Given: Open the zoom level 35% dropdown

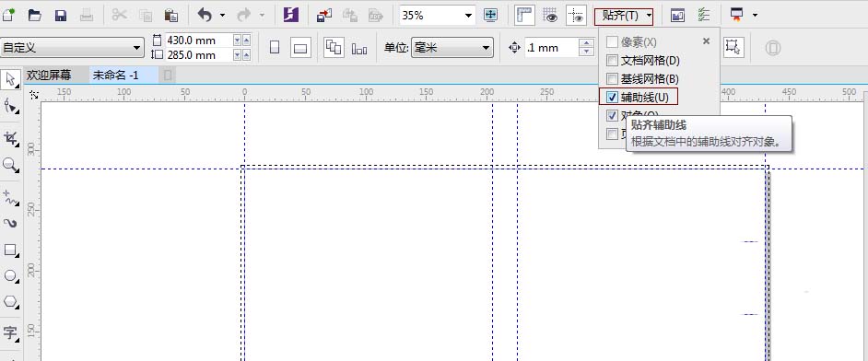Looking at the screenshot, I should tap(468, 16).
